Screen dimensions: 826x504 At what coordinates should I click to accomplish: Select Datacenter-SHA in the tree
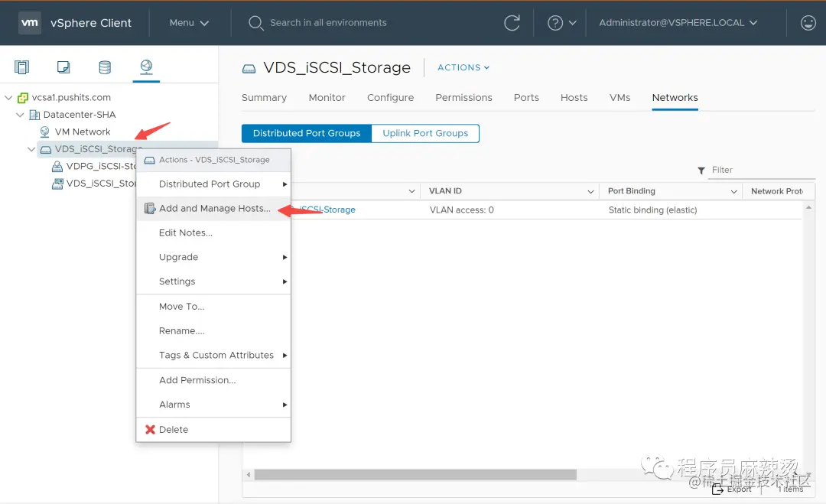[x=79, y=115]
